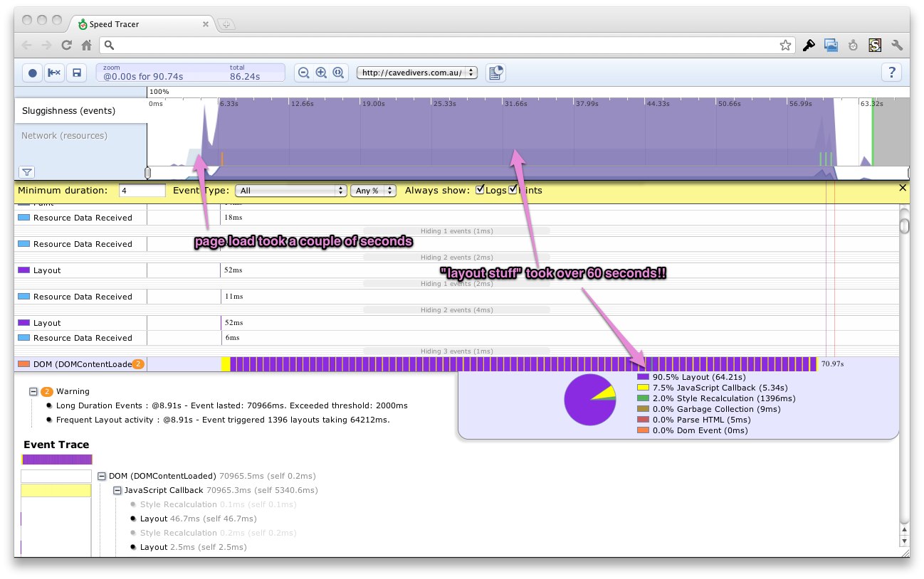Collapse the JavaScript Callback tree node
Viewport: 924px width, 579px height.
pos(117,490)
